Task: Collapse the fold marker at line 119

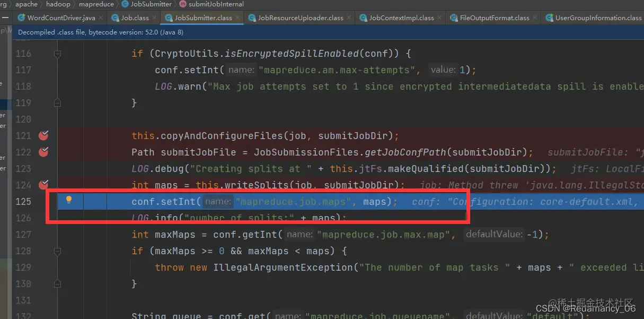Action: pos(57,103)
